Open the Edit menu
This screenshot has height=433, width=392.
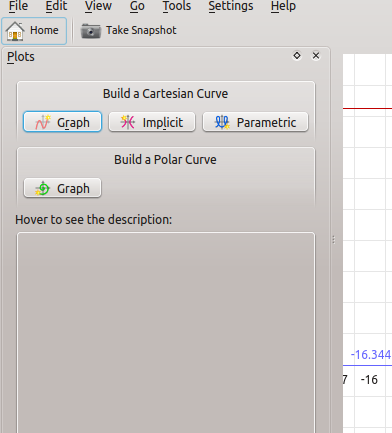(56, 6)
